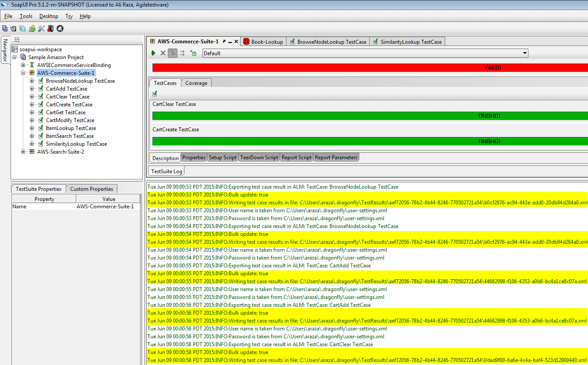Open the Report Parameters panel
The image size is (588, 365).
pyautogui.click(x=336, y=158)
